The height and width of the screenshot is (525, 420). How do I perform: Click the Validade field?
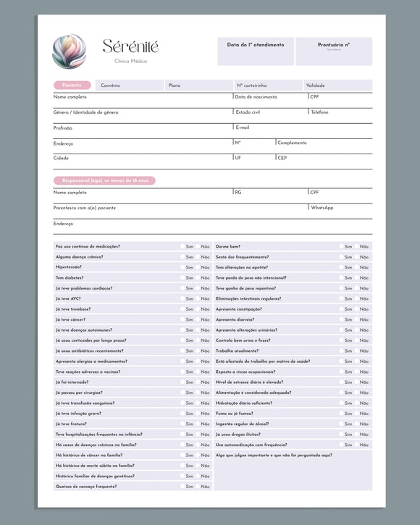(338, 85)
